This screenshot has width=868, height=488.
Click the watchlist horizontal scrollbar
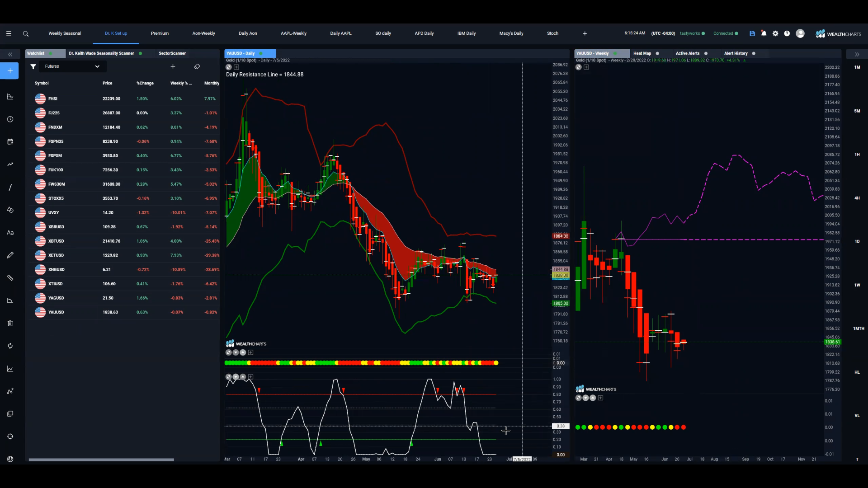(x=101, y=460)
